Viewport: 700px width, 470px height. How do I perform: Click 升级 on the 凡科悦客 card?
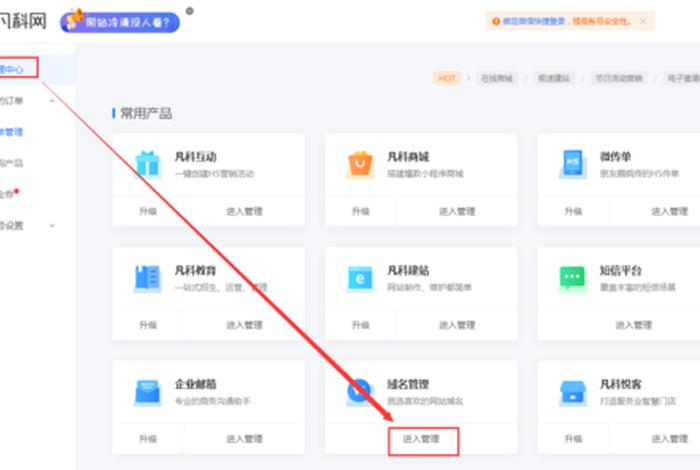coord(573,439)
